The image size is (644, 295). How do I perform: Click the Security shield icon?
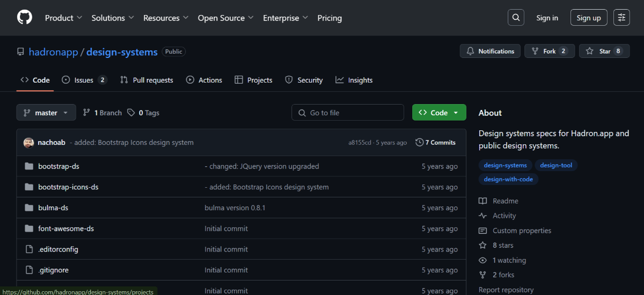289,80
